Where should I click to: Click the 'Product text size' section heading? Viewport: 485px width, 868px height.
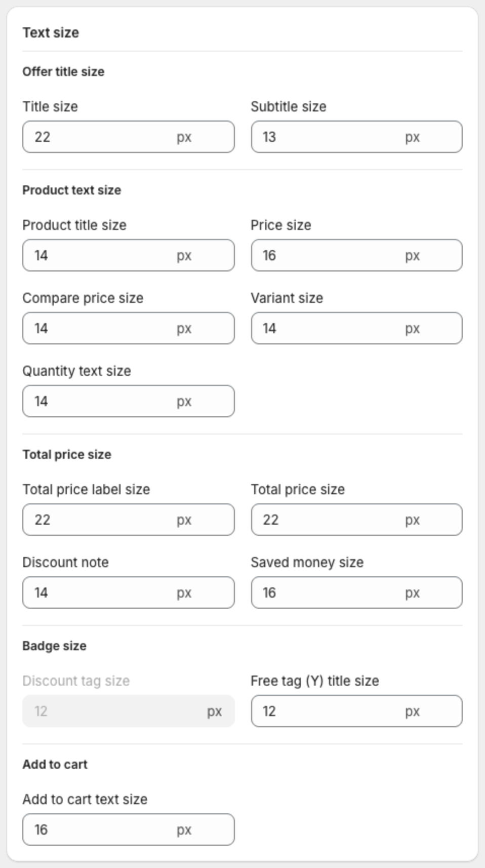click(x=72, y=190)
